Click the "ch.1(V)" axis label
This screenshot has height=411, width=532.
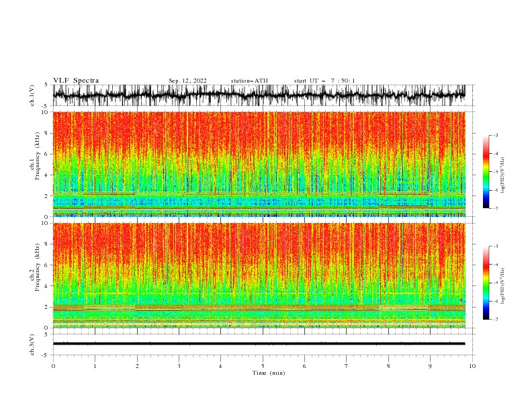point(32,95)
